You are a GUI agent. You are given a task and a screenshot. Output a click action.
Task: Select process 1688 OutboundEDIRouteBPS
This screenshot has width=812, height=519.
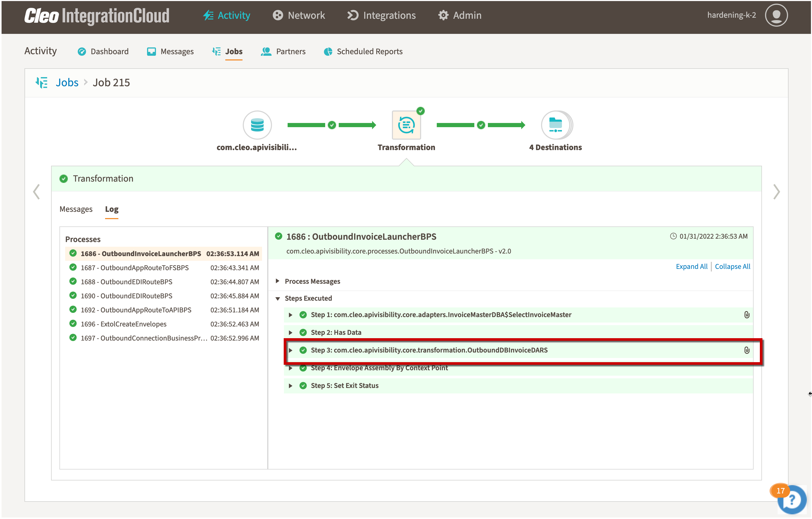pyautogui.click(x=163, y=282)
